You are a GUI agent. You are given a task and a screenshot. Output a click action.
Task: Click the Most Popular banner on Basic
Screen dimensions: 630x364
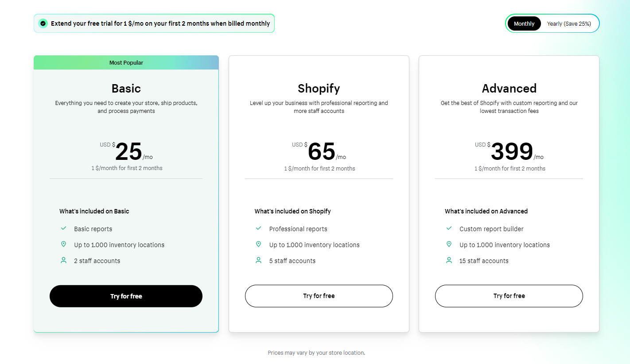click(x=126, y=62)
